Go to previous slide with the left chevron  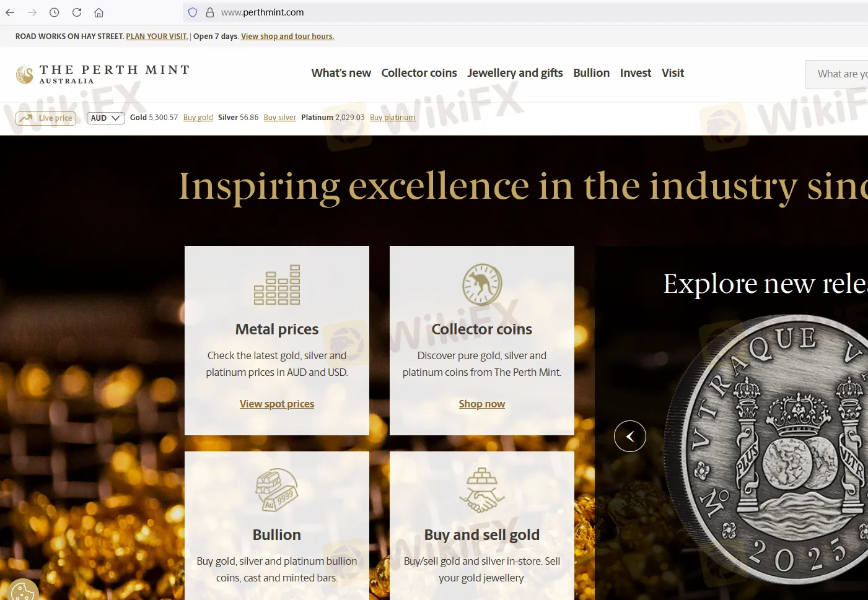click(x=630, y=436)
